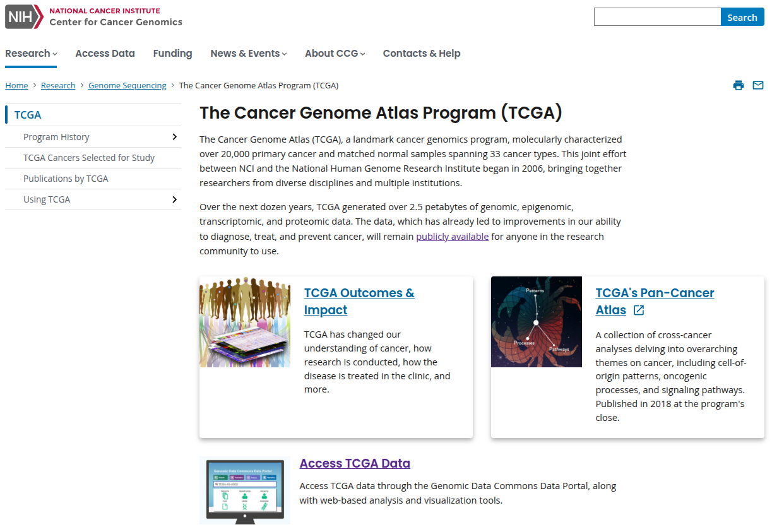Click the Access TCGA Data monitor illustration

pos(245,490)
